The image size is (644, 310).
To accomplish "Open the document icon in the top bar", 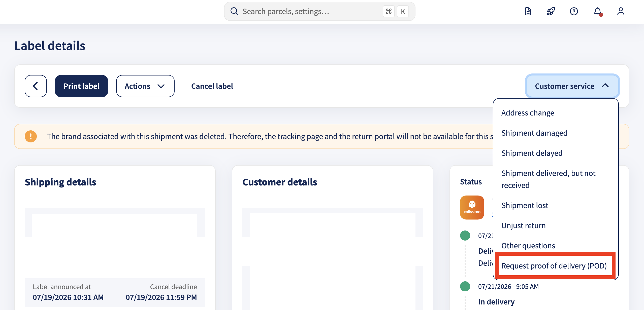I will click(x=528, y=11).
